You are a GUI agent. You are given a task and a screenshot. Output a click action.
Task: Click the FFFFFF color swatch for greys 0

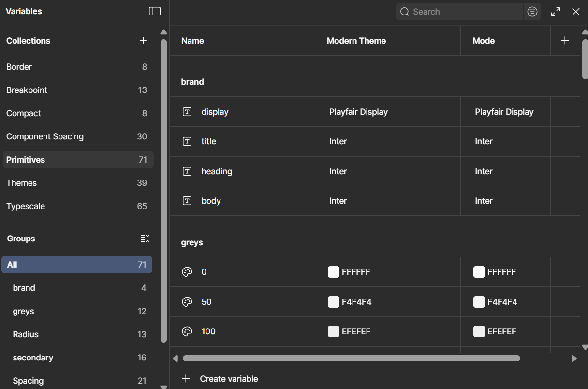point(334,272)
